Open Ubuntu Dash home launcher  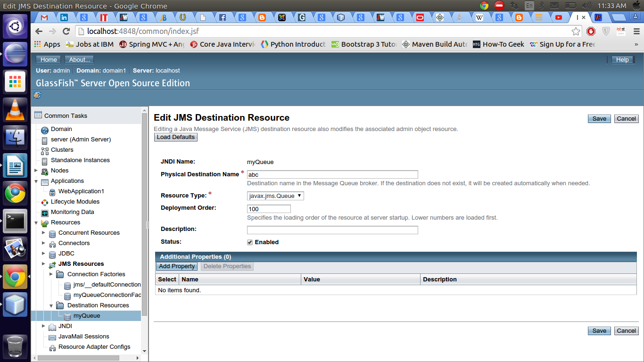coord(16,26)
